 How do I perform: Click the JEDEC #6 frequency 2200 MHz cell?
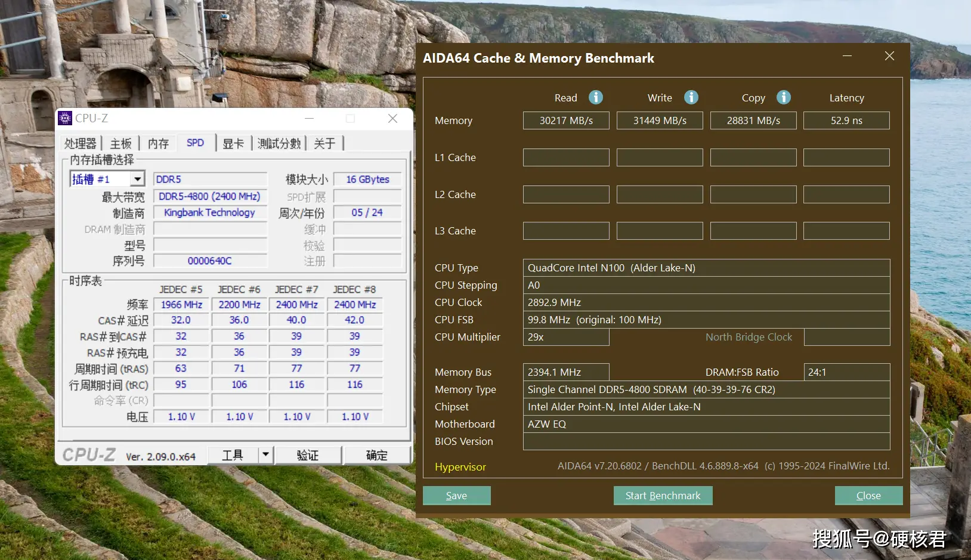click(239, 304)
